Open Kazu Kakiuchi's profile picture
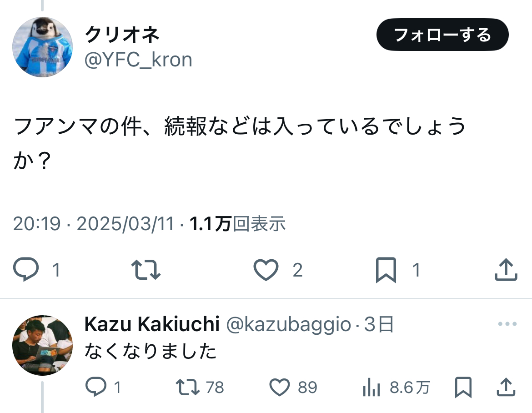The height and width of the screenshot is (413, 532). [x=42, y=345]
